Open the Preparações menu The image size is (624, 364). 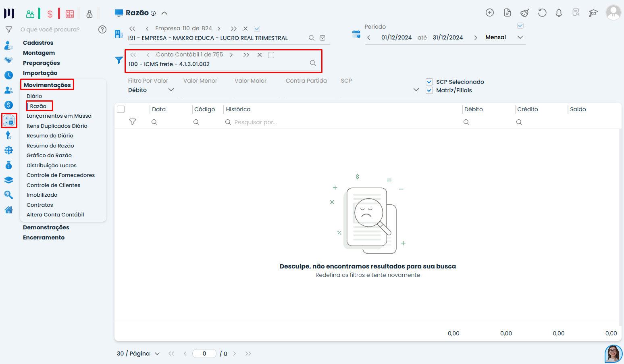coord(42,63)
